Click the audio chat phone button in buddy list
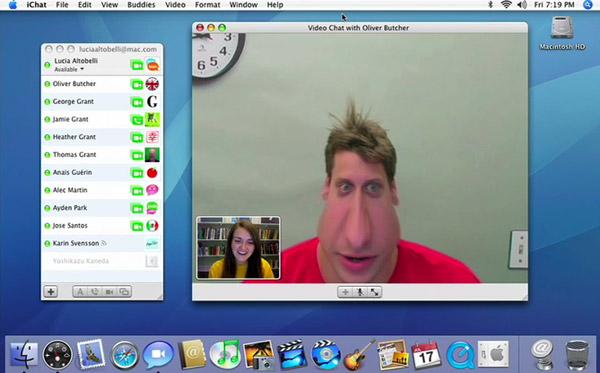 click(95, 292)
